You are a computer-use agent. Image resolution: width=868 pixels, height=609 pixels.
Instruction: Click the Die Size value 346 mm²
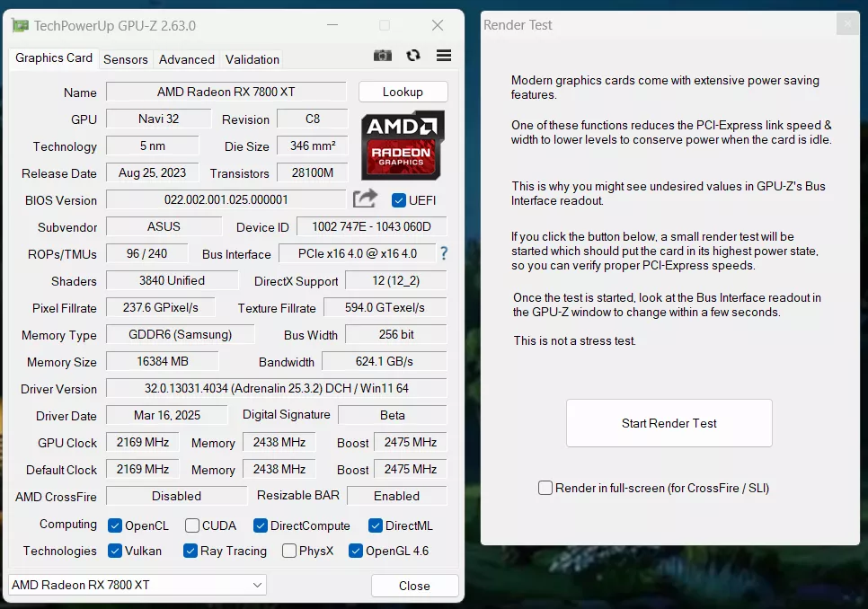coord(312,146)
